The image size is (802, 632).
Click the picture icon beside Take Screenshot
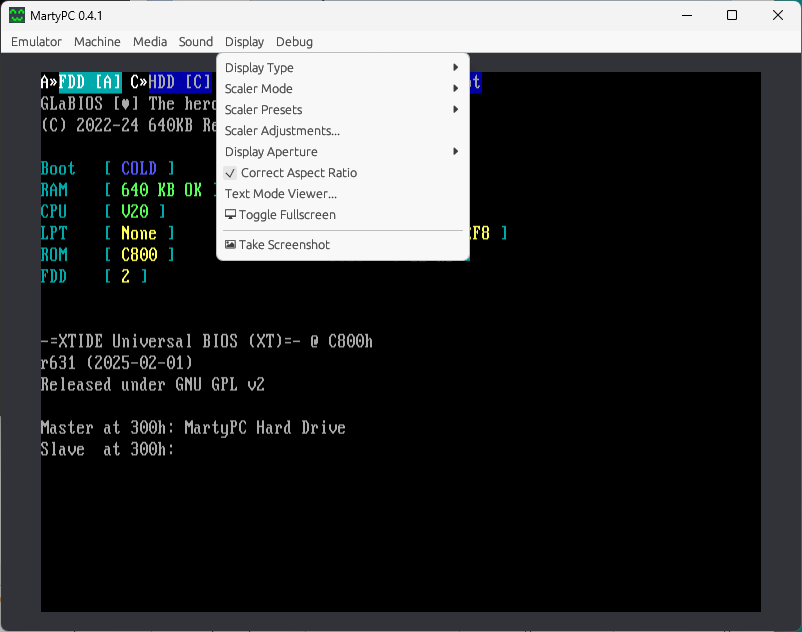tap(231, 245)
